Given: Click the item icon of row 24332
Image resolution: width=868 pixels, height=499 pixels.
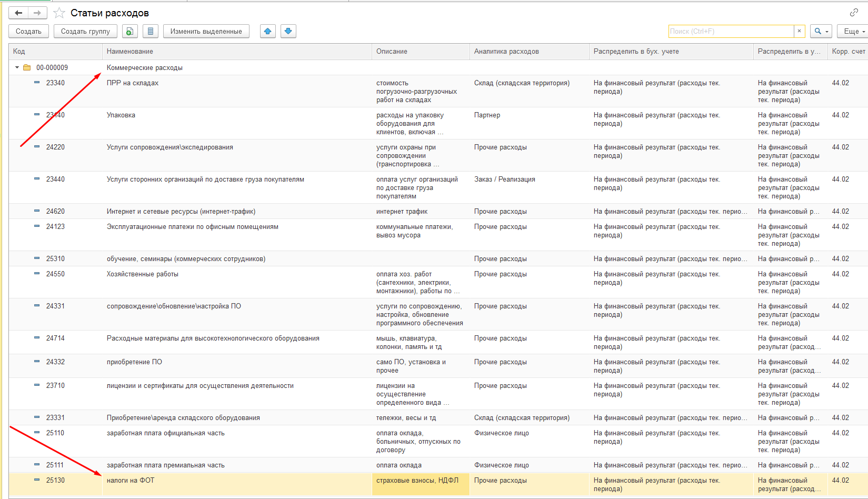Looking at the screenshot, I should [x=37, y=362].
